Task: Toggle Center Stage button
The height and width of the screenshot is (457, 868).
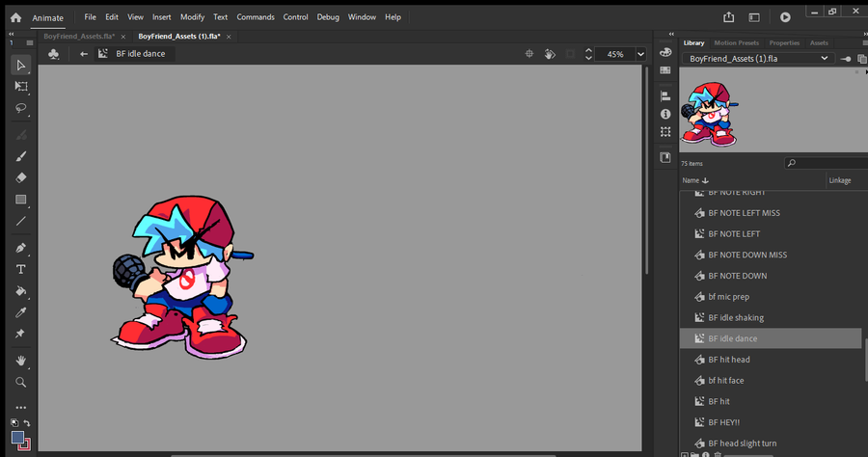Action: tap(529, 55)
